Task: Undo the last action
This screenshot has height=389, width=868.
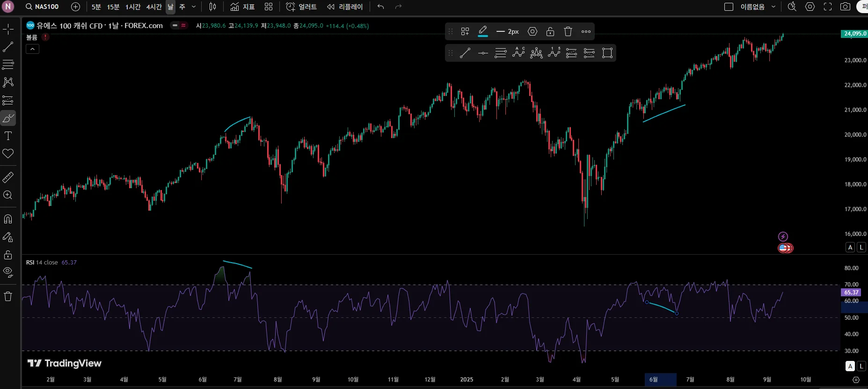Action: point(381,7)
